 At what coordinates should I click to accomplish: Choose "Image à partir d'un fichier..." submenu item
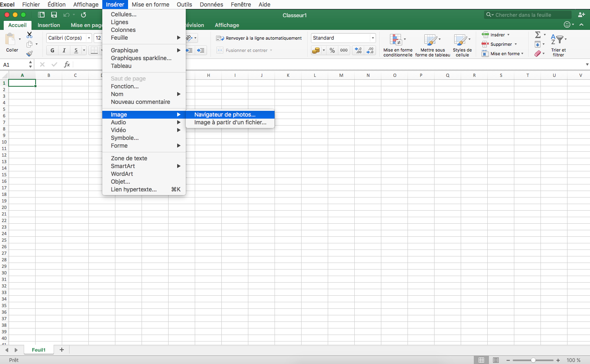[x=230, y=122]
